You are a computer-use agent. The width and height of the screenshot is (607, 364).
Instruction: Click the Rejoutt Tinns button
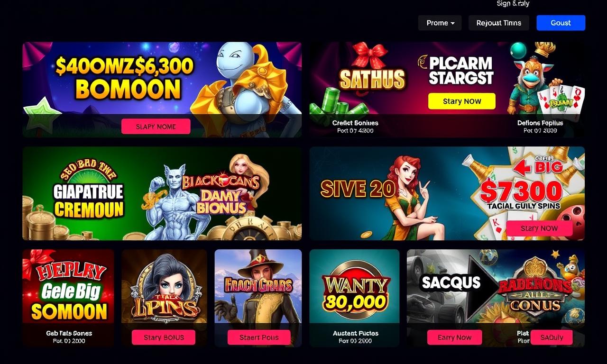499,23
